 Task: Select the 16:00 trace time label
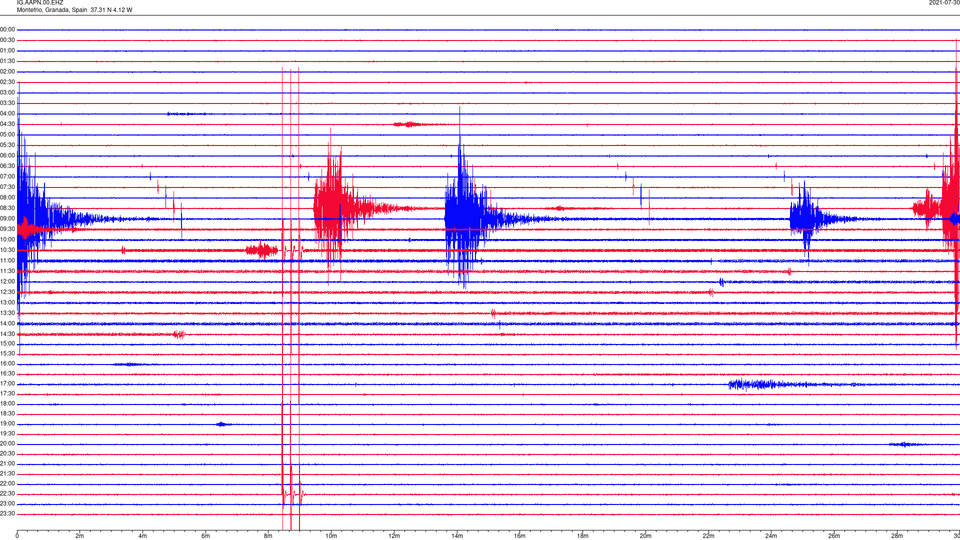pos(7,364)
